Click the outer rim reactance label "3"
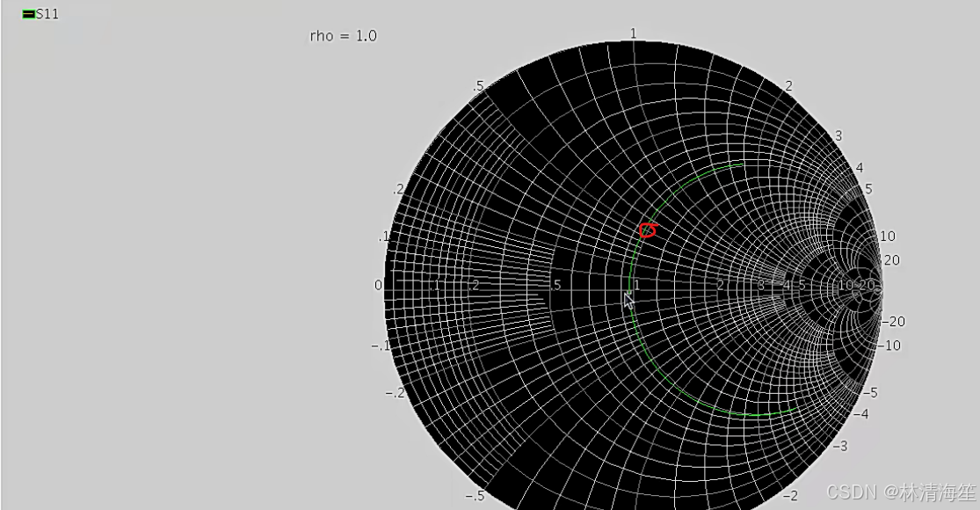This screenshot has width=980, height=510. pyautogui.click(x=838, y=135)
